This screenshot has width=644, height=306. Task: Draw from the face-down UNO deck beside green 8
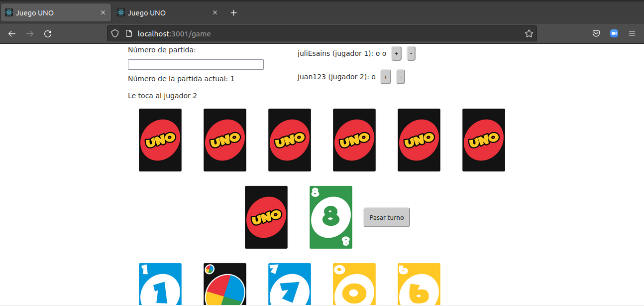(x=266, y=217)
